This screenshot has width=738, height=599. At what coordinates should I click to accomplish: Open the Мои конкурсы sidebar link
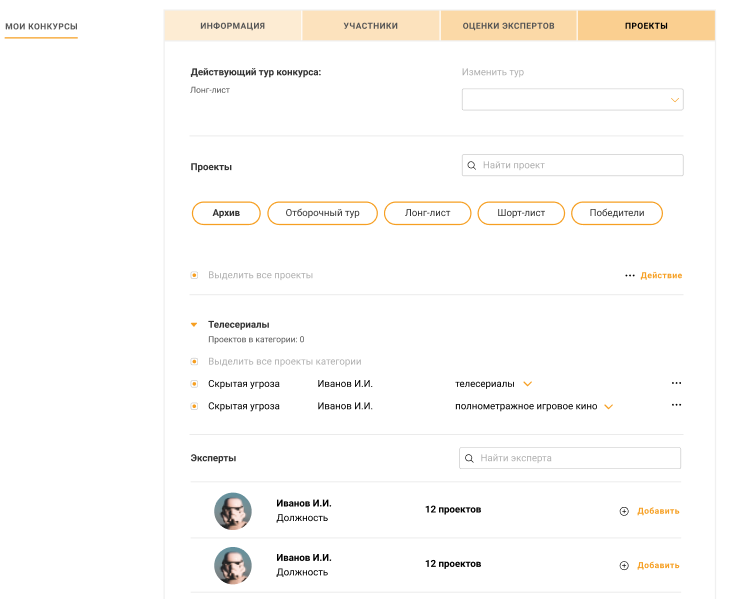[x=41, y=26]
